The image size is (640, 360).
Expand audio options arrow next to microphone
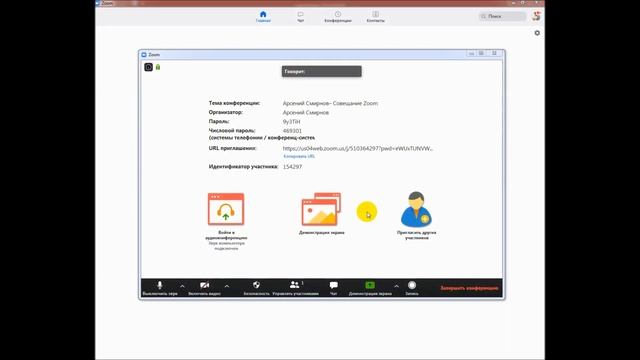(182, 287)
